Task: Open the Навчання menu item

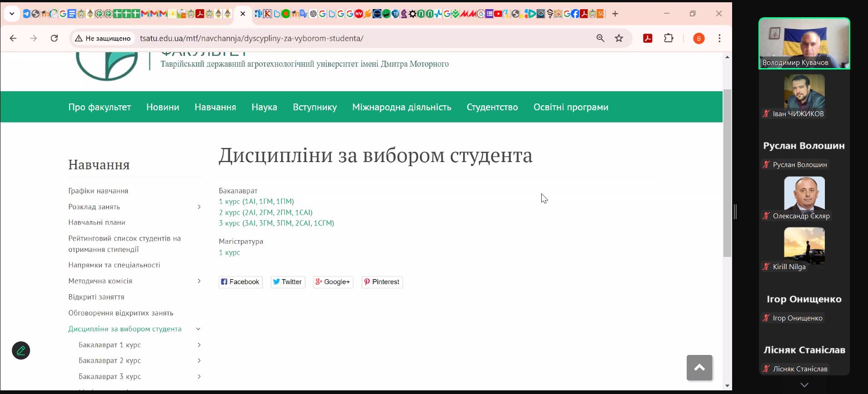Action: pos(215,107)
